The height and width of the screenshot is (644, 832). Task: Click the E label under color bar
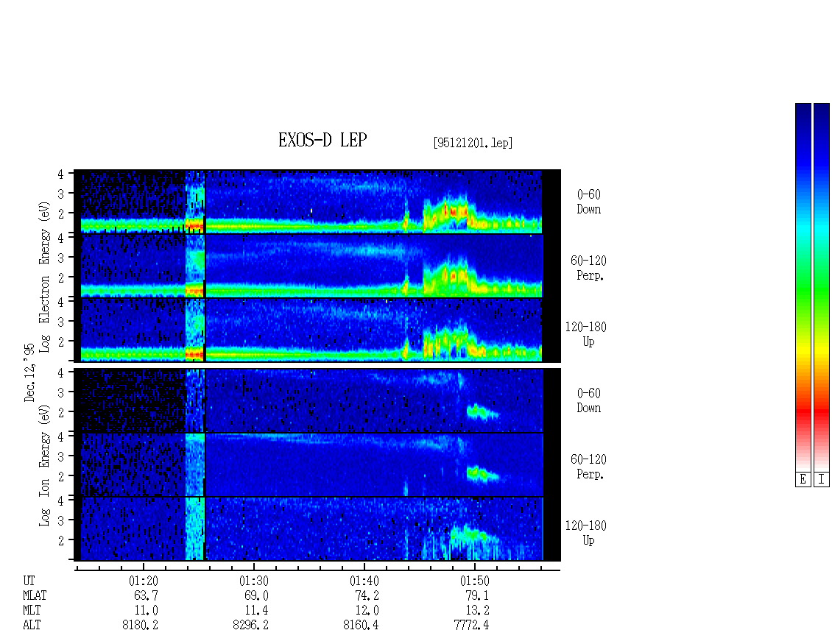(803, 480)
